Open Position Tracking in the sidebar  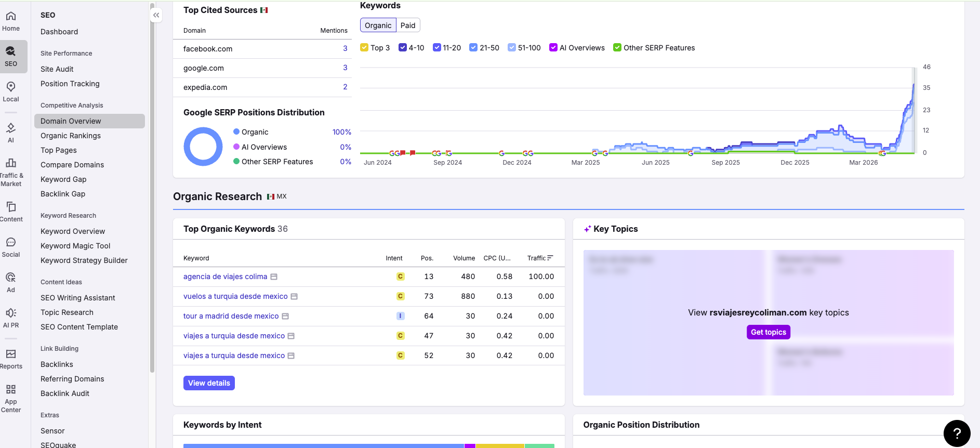click(x=70, y=84)
